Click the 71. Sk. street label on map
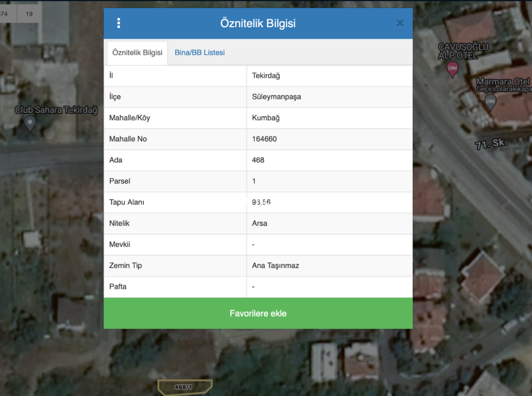 [x=492, y=144]
